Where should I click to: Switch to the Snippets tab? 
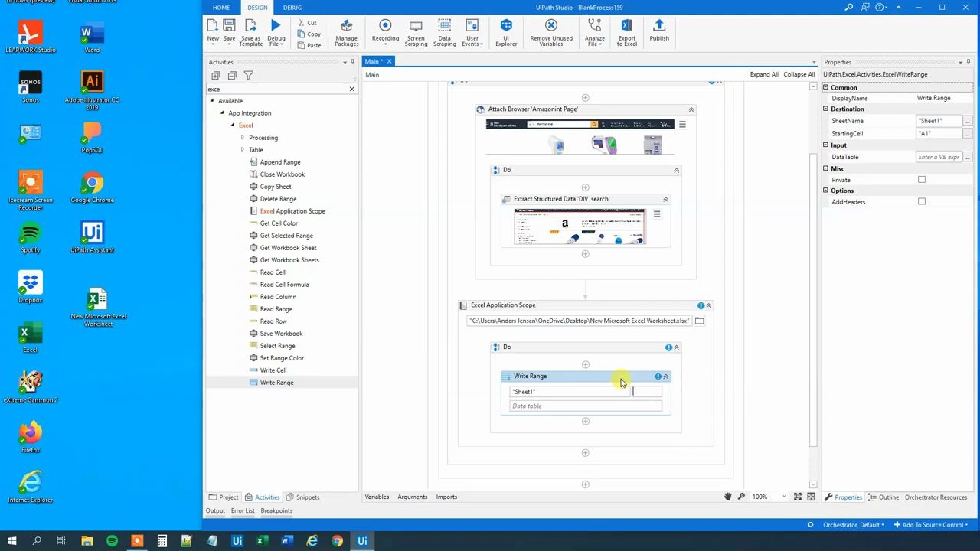[302, 497]
